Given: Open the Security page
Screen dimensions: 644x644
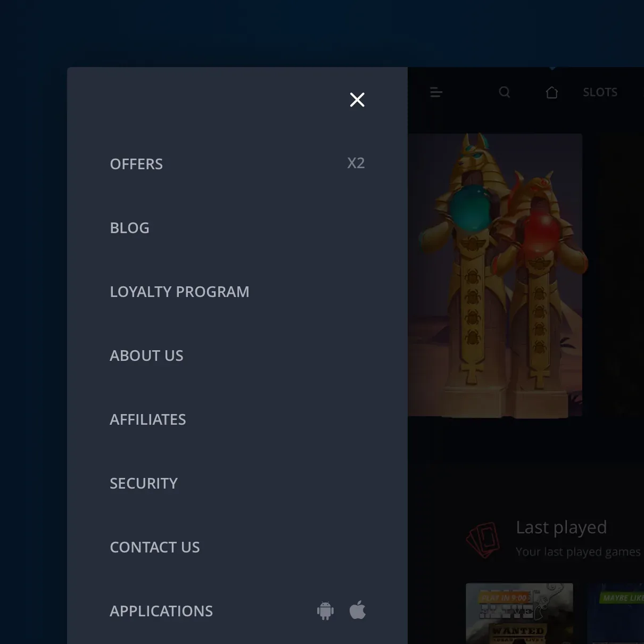Looking at the screenshot, I should [x=144, y=483].
